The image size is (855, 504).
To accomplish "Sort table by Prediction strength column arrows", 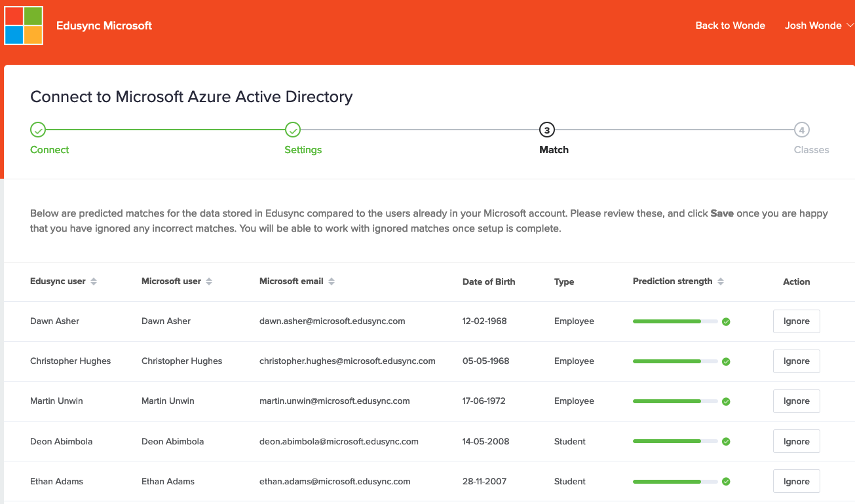I will tap(721, 281).
